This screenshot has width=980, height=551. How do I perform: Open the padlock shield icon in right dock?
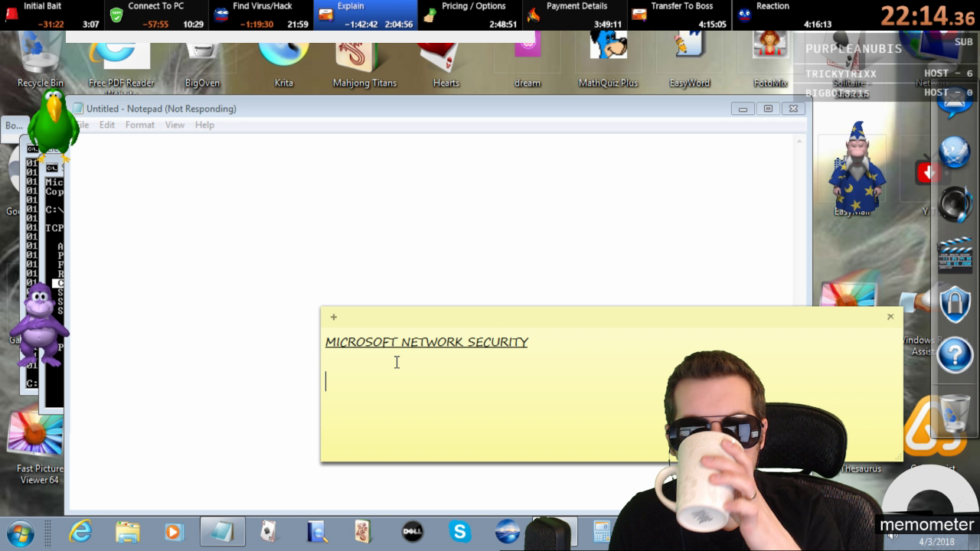point(955,305)
